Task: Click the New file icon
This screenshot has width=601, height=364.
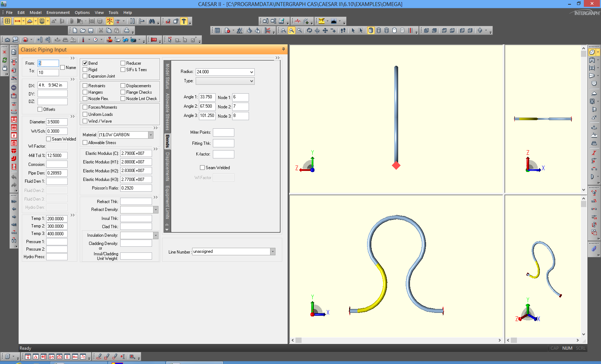Action: (x=75, y=31)
